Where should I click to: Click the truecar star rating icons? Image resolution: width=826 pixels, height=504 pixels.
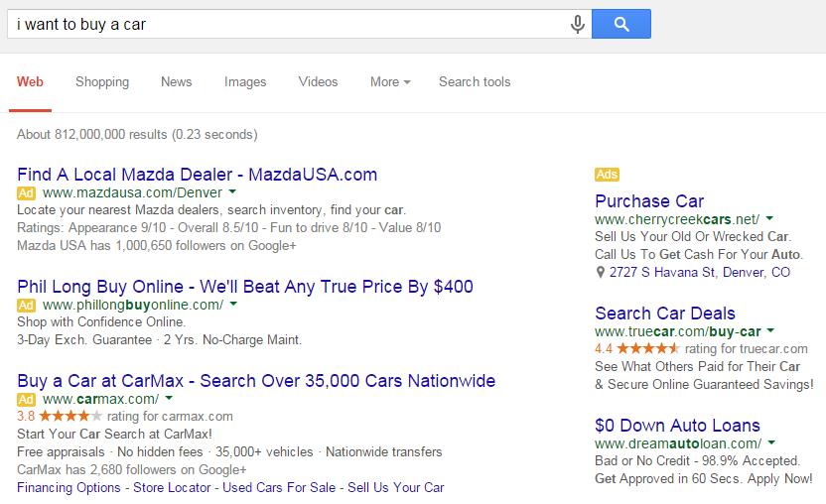pos(648,349)
